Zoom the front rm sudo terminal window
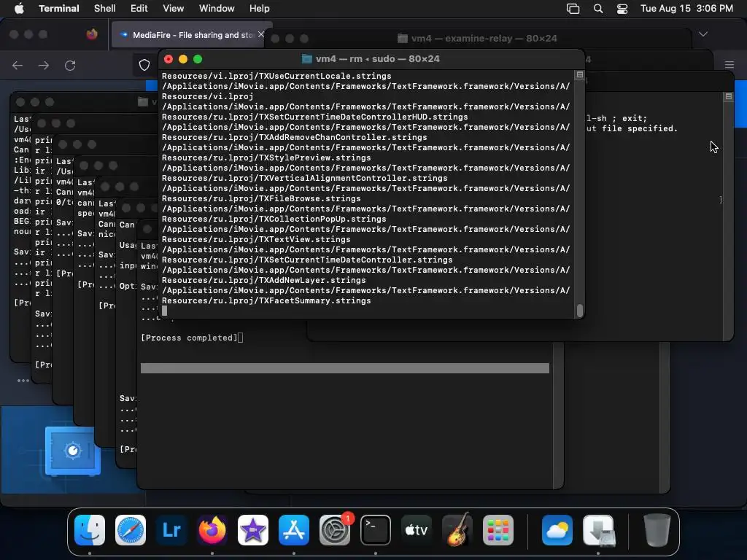Viewport: 747px width, 560px height. click(198, 59)
